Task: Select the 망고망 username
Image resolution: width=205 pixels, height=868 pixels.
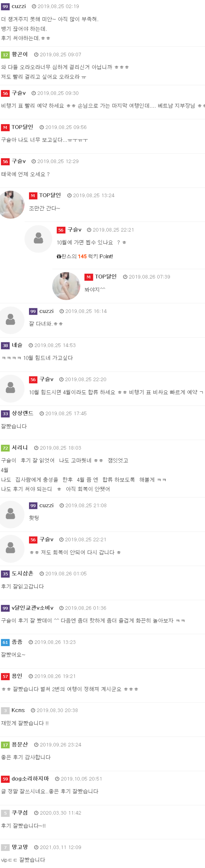Action: point(20,847)
